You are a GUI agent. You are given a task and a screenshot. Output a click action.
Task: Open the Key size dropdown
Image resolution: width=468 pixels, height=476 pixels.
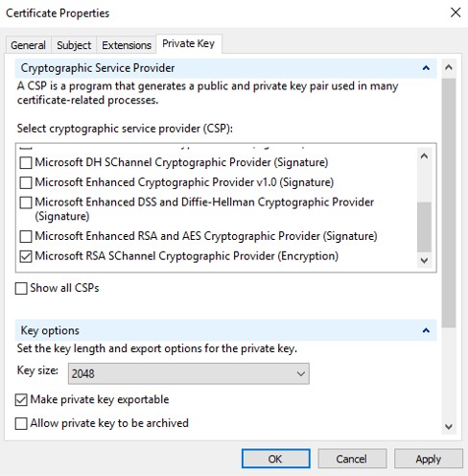(189, 373)
